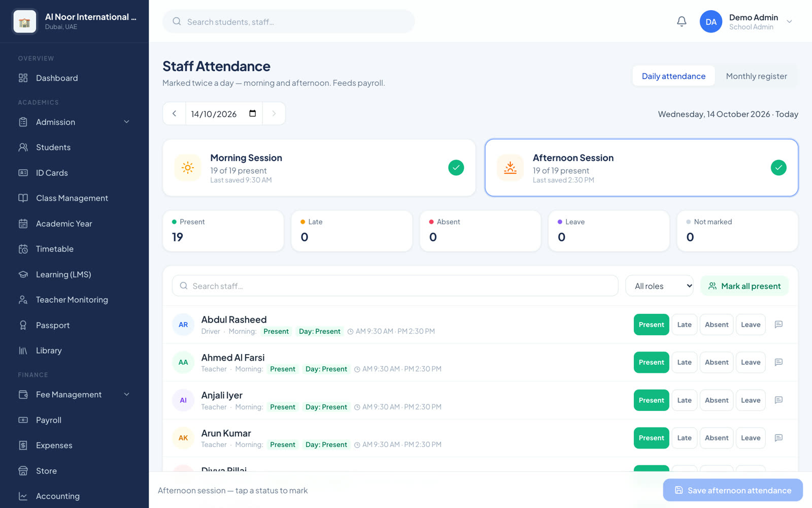Open note icon for Arun Kumar

(779, 438)
